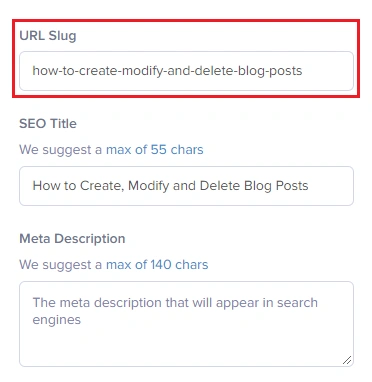Focus the Meta Description textarea
This screenshot has height=382, width=372.
coord(186,324)
